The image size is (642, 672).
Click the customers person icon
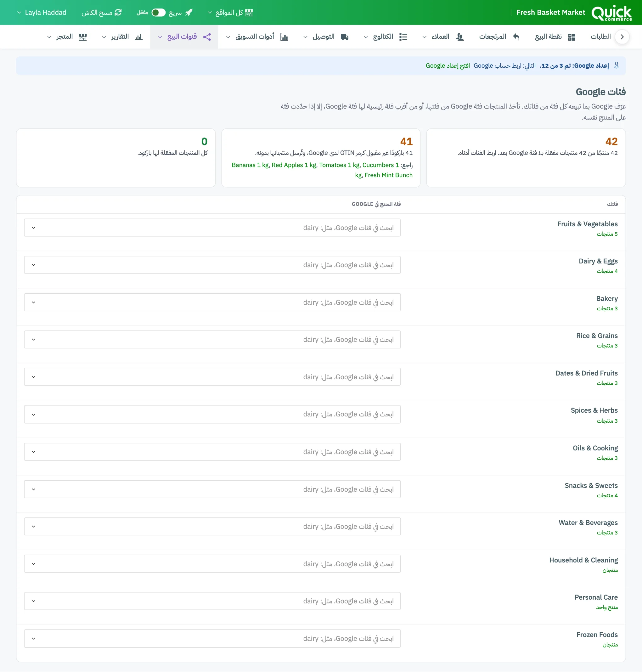coord(460,37)
